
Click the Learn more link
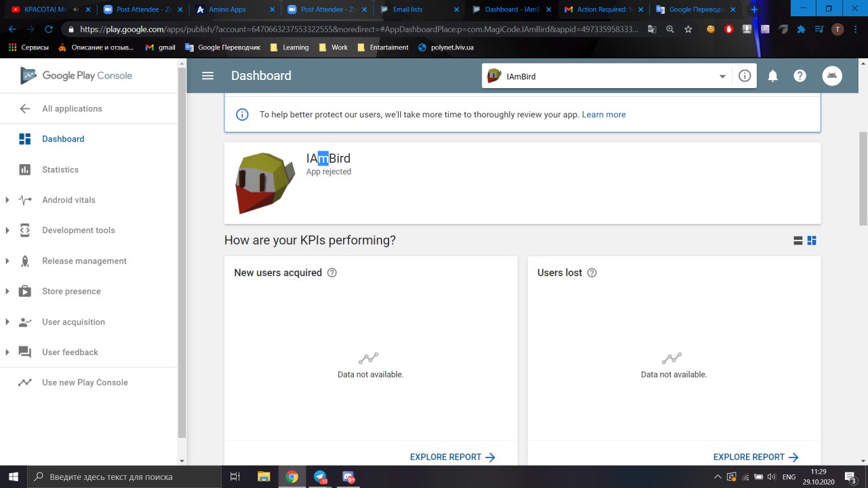(604, 115)
